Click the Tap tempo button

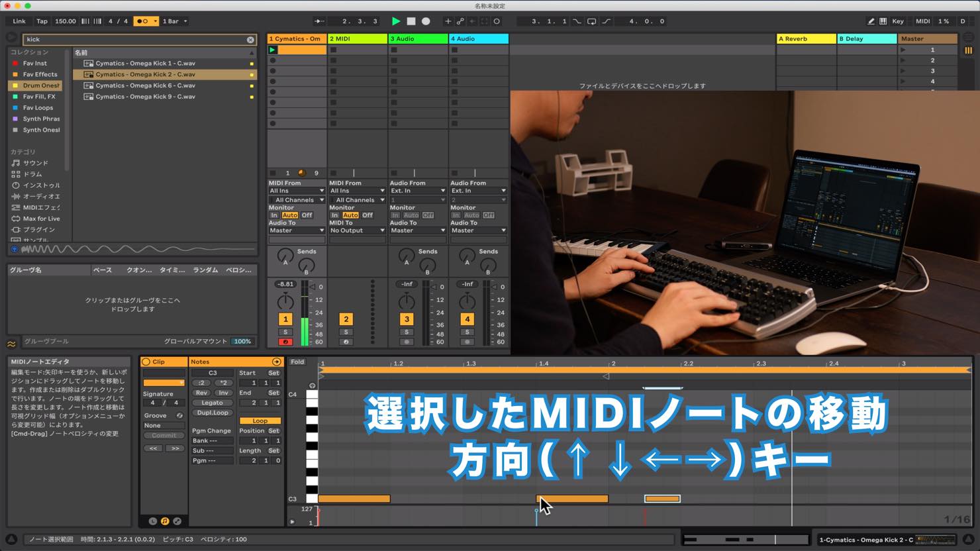pos(42,21)
